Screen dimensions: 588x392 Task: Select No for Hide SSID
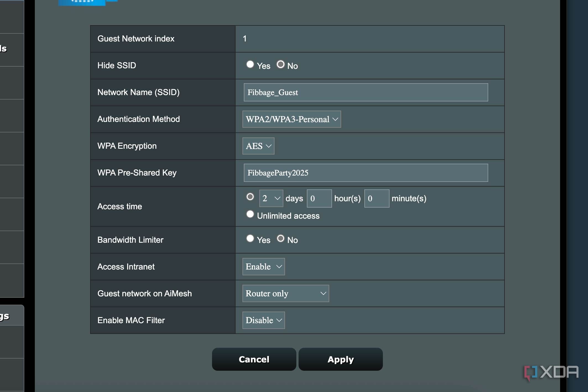pyautogui.click(x=281, y=64)
